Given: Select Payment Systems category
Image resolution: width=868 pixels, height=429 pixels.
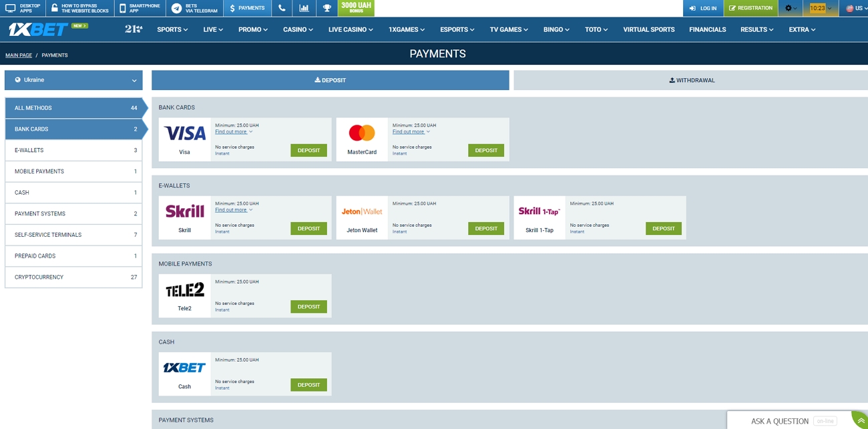Looking at the screenshot, I should tap(73, 213).
